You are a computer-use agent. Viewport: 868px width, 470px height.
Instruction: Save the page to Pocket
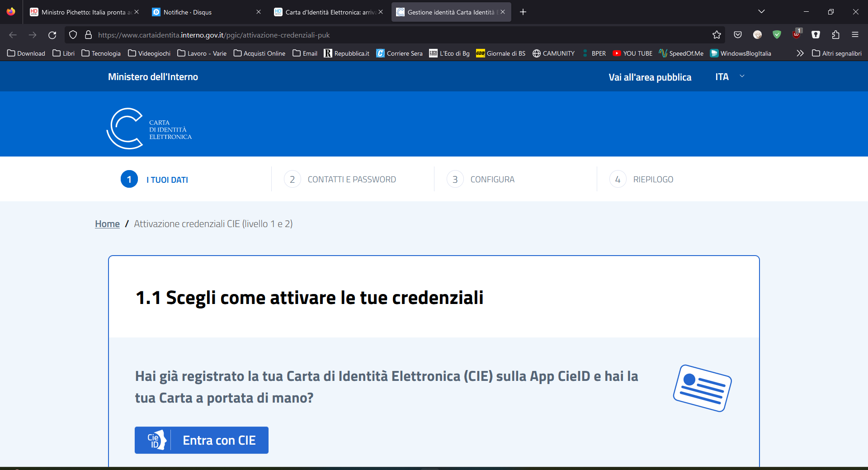tap(738, 35)
